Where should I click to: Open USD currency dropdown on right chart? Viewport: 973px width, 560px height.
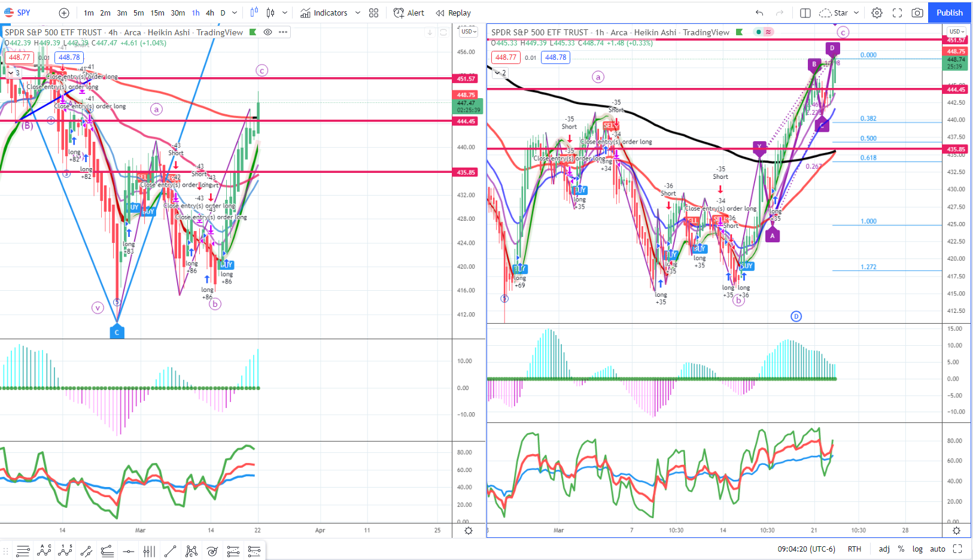pyautogui.click(x=956, y=32)
